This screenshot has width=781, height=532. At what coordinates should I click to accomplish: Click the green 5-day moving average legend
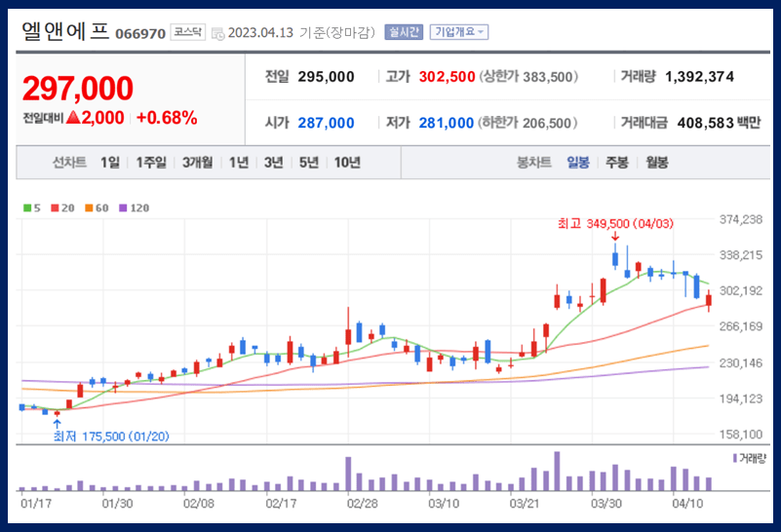tap(32, 208)
